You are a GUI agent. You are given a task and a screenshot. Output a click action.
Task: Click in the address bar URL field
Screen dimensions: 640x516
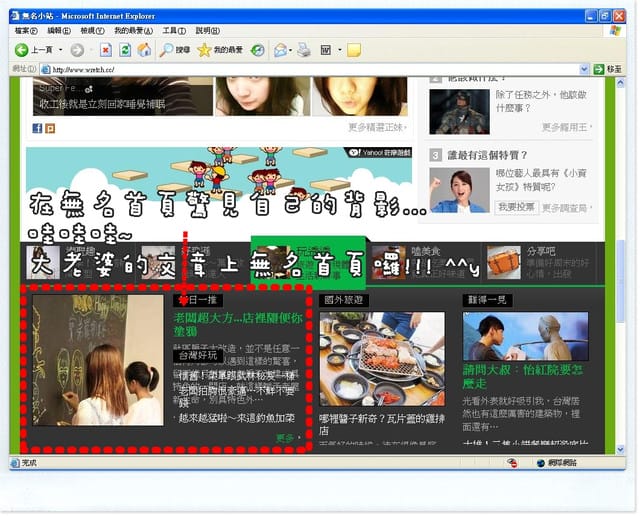pyautogui.click(x=314, y=69)
